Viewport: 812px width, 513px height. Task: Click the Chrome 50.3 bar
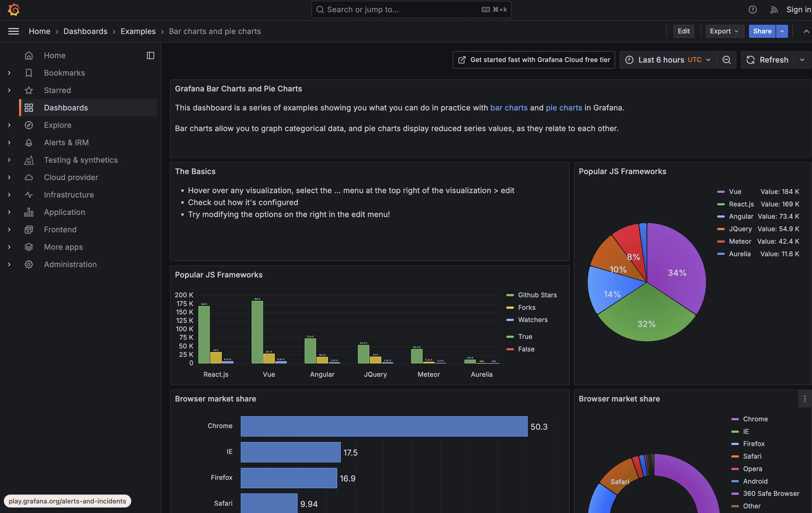pos(384,426)
